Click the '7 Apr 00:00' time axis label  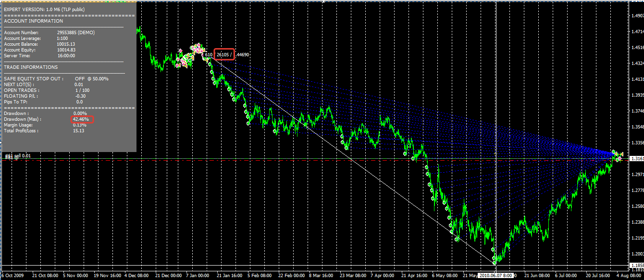(383, 276)
